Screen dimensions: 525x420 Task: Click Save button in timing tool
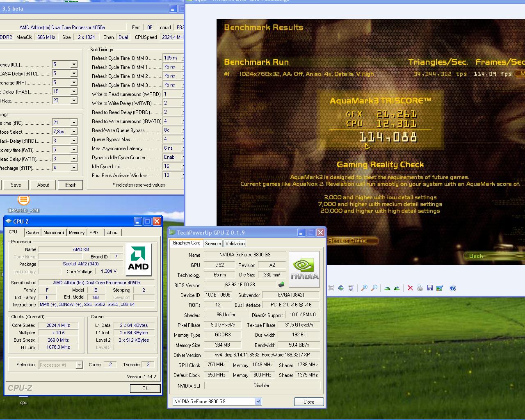[16, 185]
